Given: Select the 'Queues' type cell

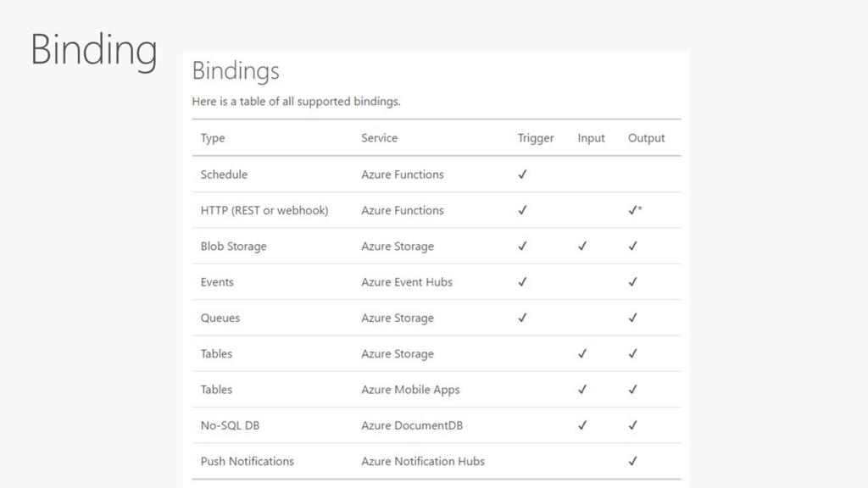Looking at the screenshot, I should pyautogui.click(x=220, y=319).
